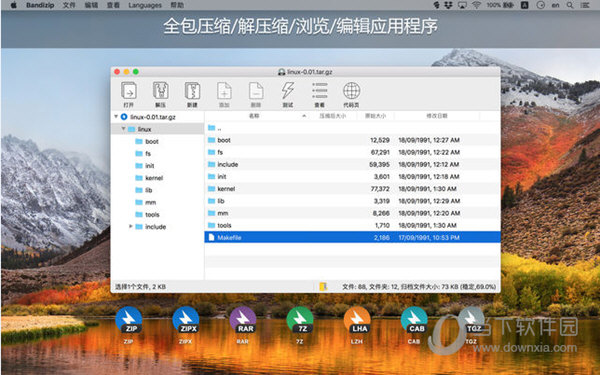Viewport: 600px width, 375px height.
Task: Select the mm folder in the tree
Action: [150, 202]
